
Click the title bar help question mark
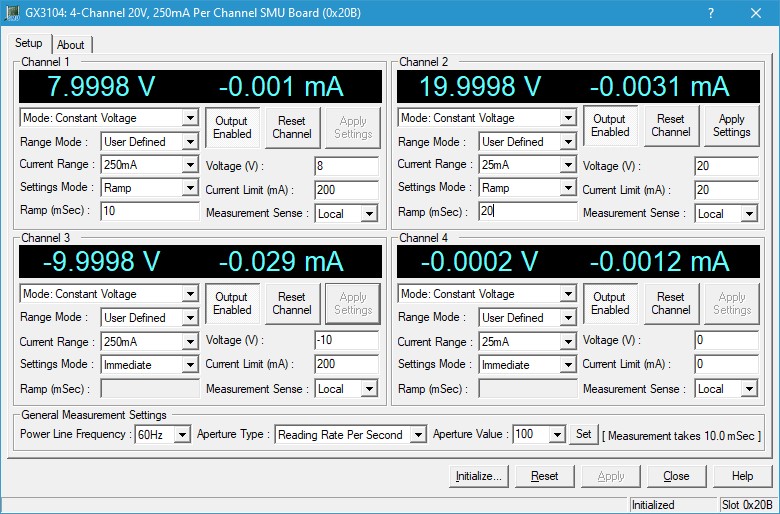pyautogui.click(x=710, y=13)
